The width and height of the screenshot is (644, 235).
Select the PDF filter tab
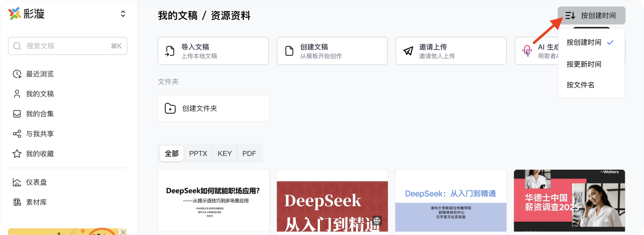pyautogui.click(x=249, y=154)
